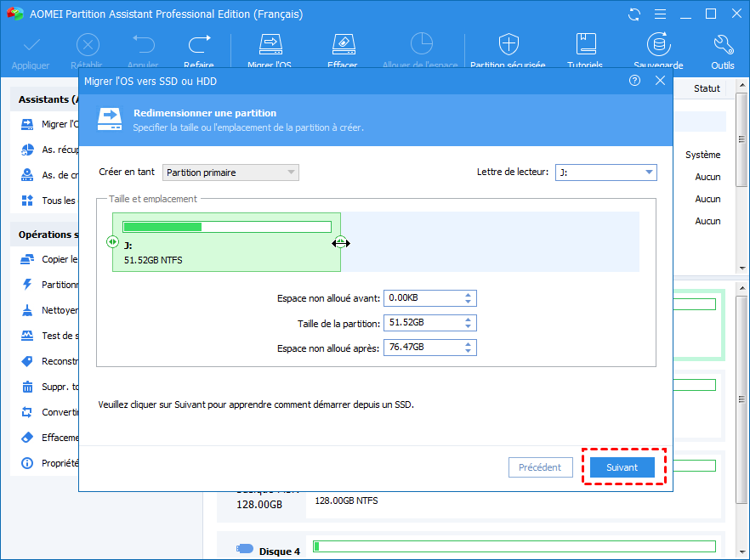
Task: Close the Migrer l'OS dialog
Action: click(x=660, y=81)
